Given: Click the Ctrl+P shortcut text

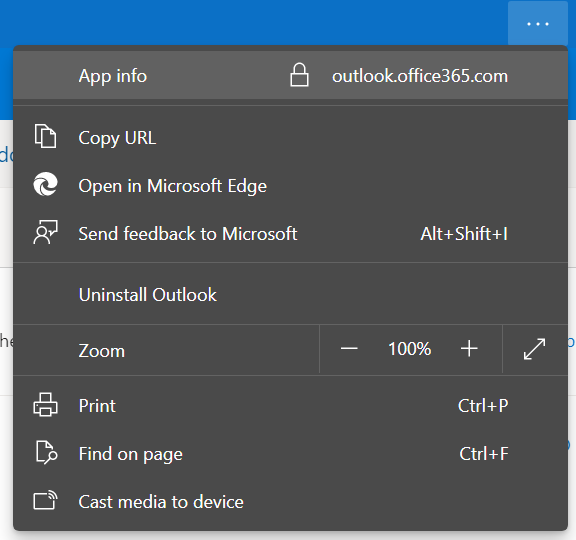Looking at the screenshot, I should click(483, 406).
